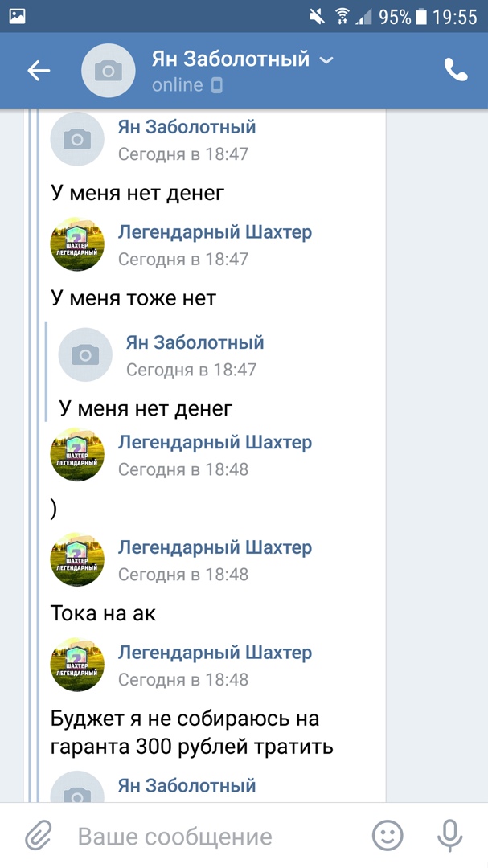
Task: Open attachment menu with paperclip icon
Action: tap(38, 836)
